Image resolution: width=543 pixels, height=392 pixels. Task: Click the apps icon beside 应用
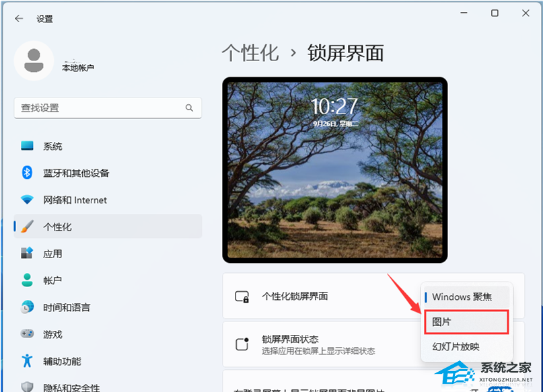point(27,253)
